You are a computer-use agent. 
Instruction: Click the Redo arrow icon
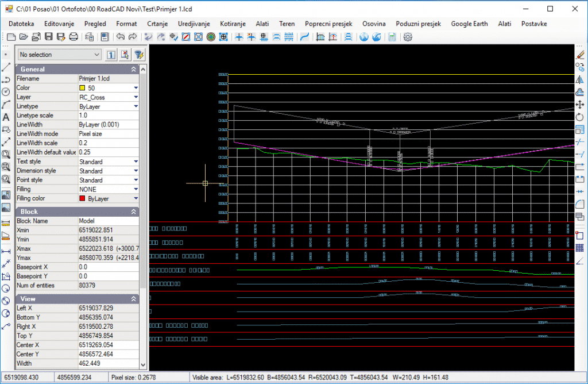(x=133, y=37)
